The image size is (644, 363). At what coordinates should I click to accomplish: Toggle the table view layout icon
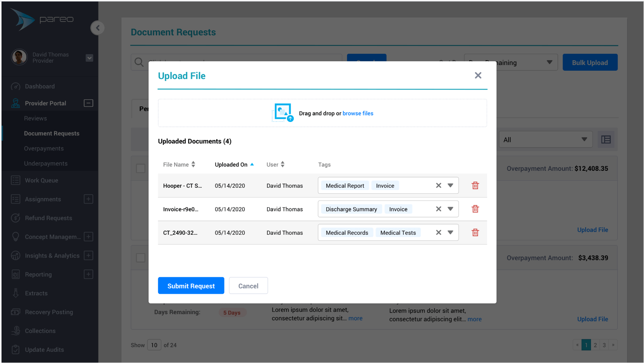[x=606, y=140]
